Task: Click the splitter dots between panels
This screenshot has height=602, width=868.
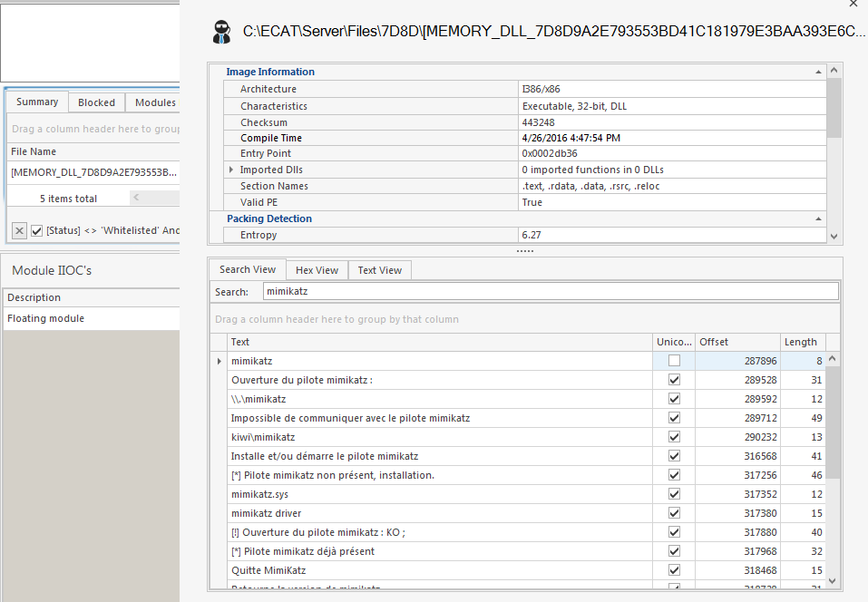Action: pyautogui.click(x=525, y=250)
